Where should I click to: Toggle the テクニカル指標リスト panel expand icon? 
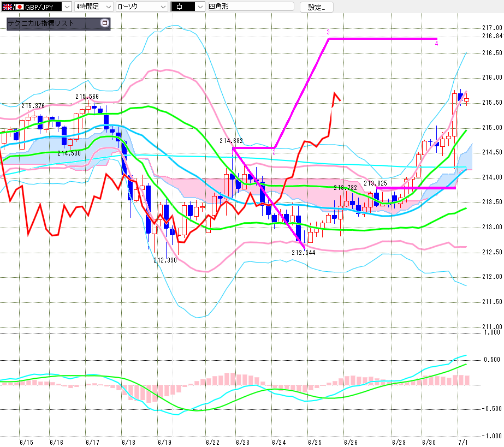[x=105, y=23]
